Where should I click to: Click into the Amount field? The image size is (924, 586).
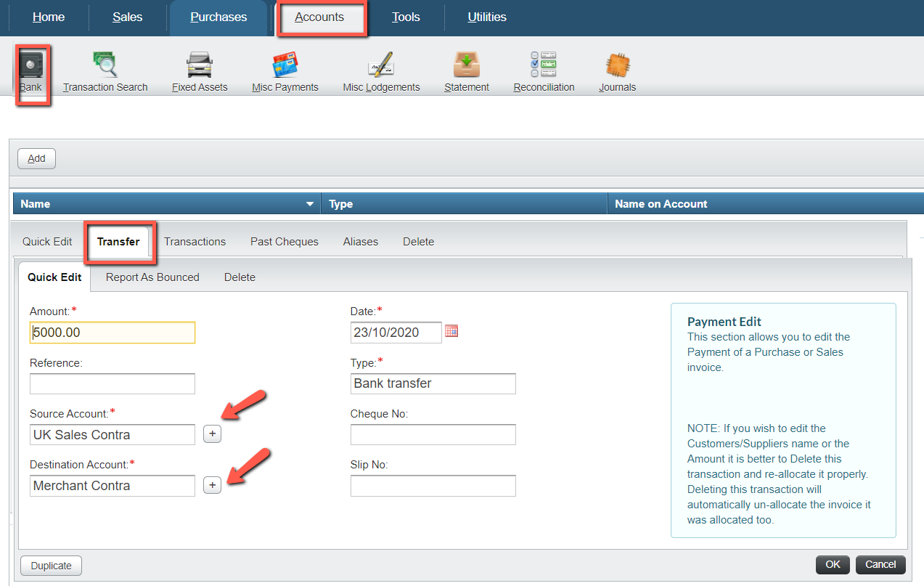click(x=113, y=333)
